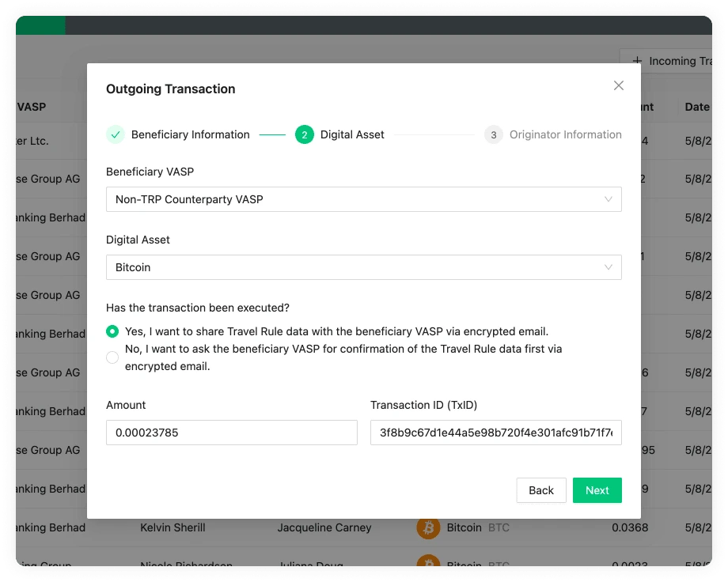728x582 pixels.
Task: Click the Outgoing Transaction dialog title
Action: pyautogui.click(x=170, y=89)
